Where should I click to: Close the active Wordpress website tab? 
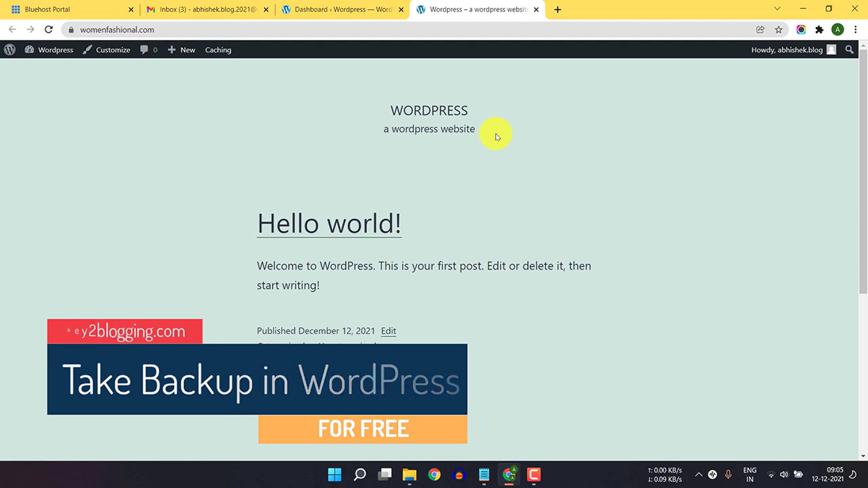pos(536,9)
